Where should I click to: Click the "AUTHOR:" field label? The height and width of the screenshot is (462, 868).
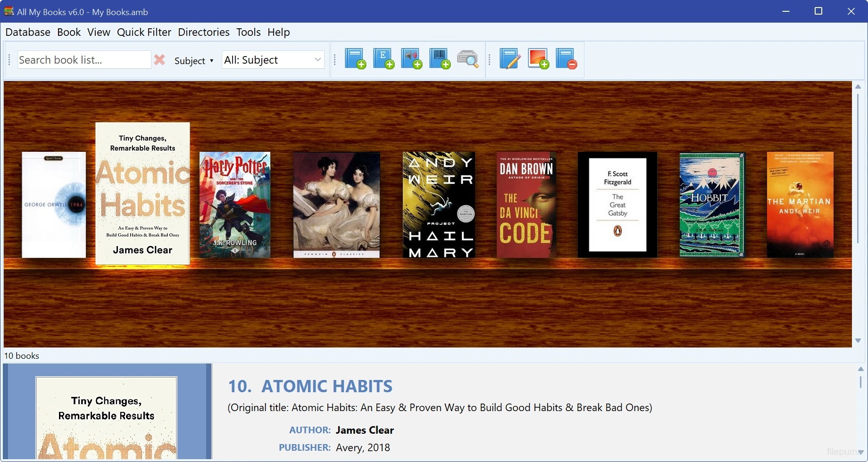tap(310, 430)
